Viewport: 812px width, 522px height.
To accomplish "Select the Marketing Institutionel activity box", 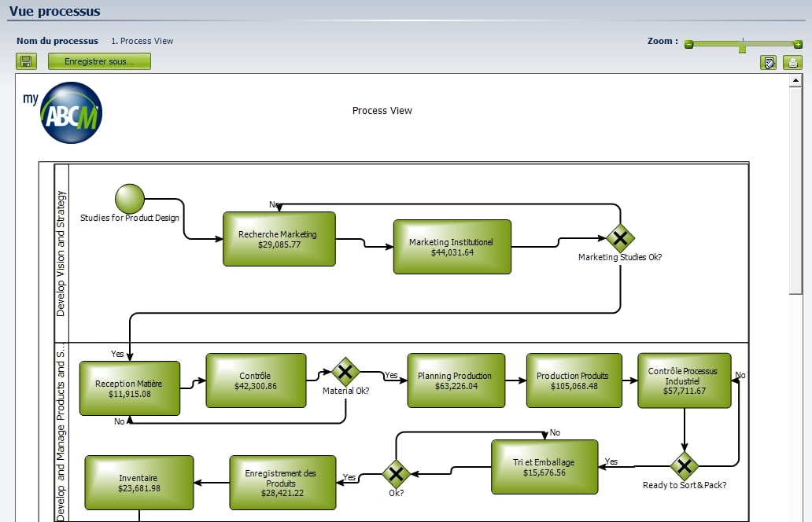I will coord(452,247).
